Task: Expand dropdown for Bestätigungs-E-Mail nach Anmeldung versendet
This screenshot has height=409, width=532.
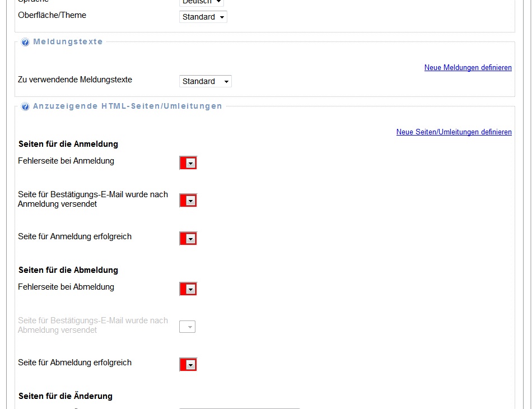Action: [x=189, y=201]
